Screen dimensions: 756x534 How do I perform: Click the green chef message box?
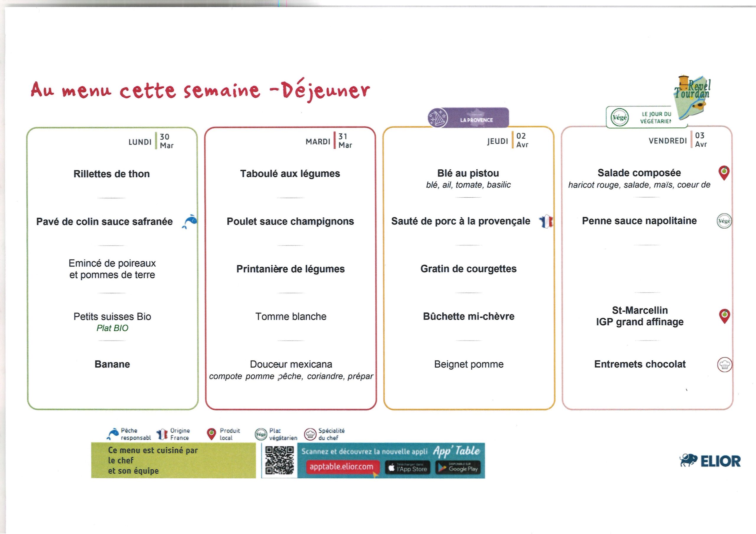[173, 460]
